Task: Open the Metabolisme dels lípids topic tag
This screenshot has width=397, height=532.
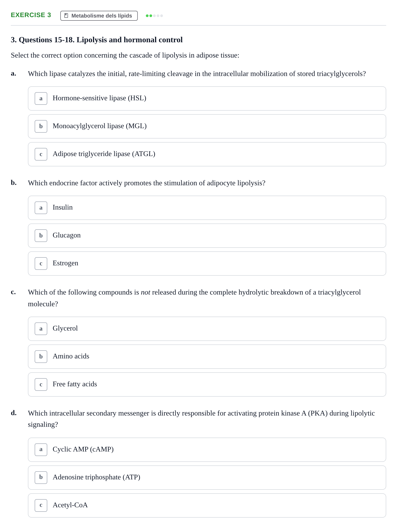Action: coord(99,16)
